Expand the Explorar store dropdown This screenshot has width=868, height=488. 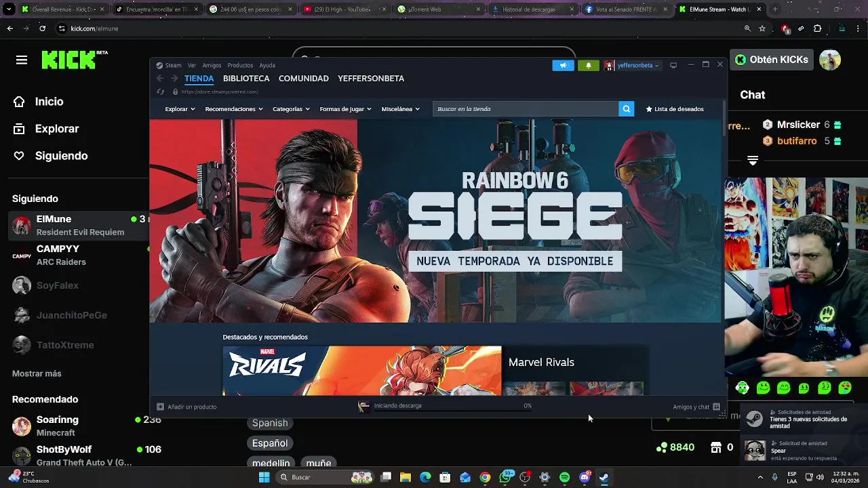click(x=180, y=109)
